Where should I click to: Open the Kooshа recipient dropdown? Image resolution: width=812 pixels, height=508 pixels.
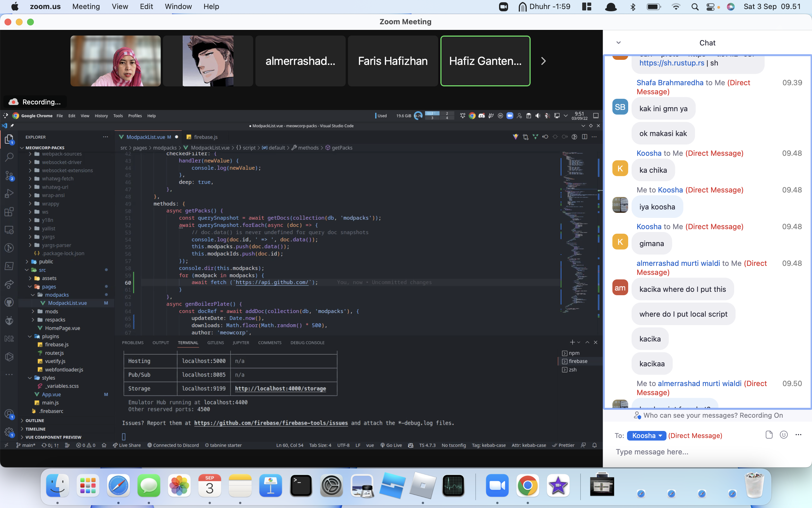point(646,435)
